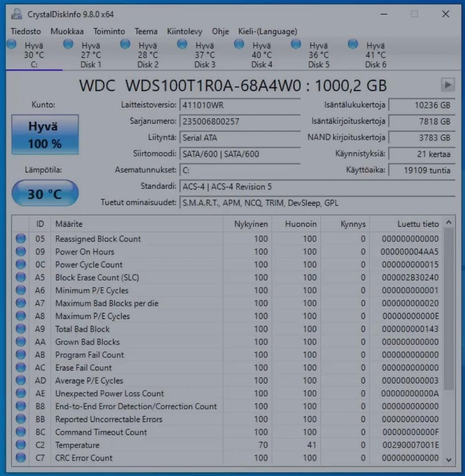
Task: Open the Teema menu
Action: 146,32
